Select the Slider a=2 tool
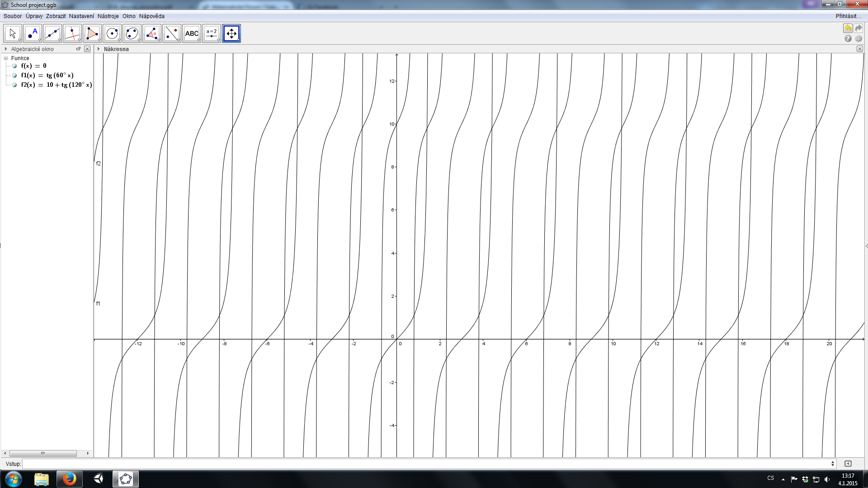The width and height of the screenshot is (868, 488). point(212,33)
